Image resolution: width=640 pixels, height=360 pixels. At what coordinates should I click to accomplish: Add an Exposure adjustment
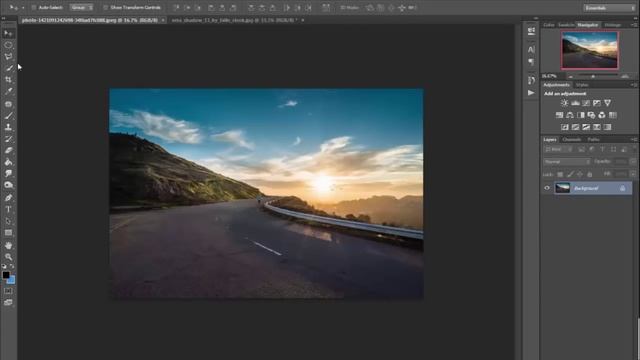(597, 103)
